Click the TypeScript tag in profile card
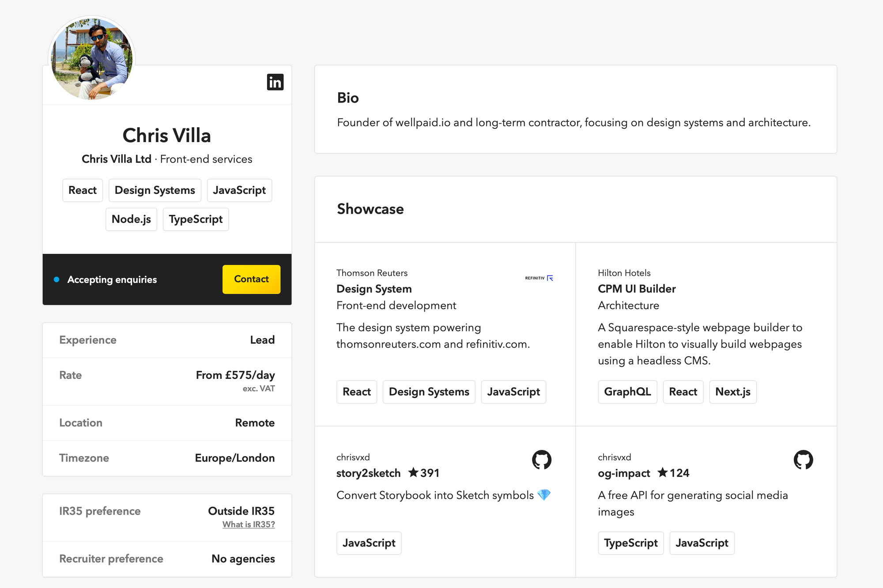Image resolution: width=883 pixels, height=588 pixels. coord(196,219)
